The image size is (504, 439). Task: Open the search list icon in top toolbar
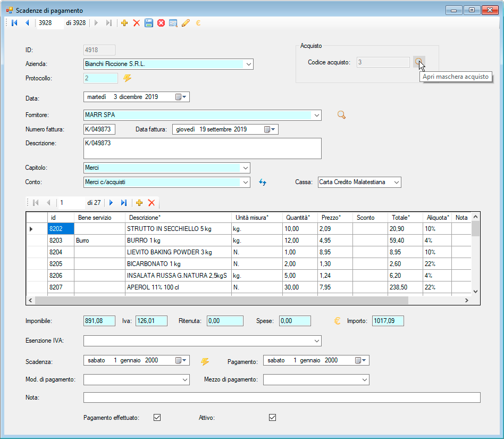click(173, 23)
